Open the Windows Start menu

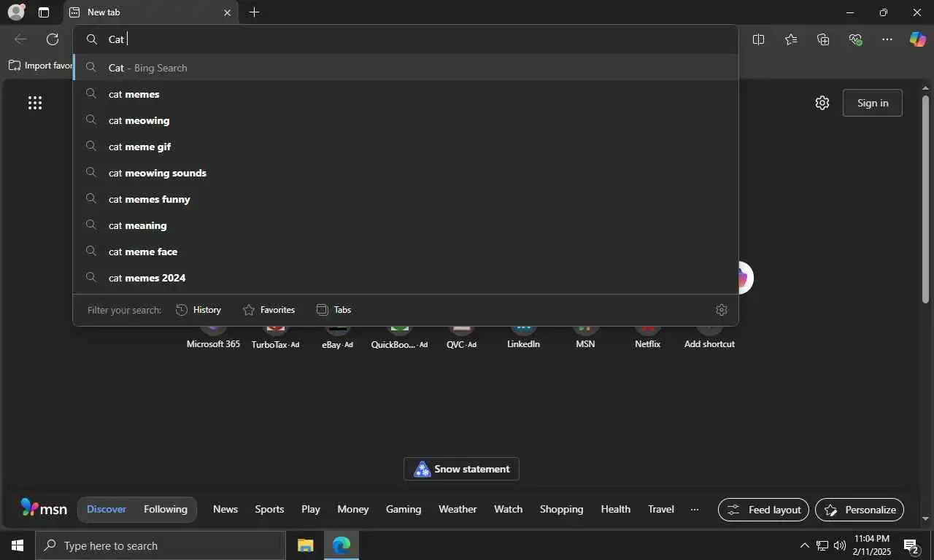point(18,545)
